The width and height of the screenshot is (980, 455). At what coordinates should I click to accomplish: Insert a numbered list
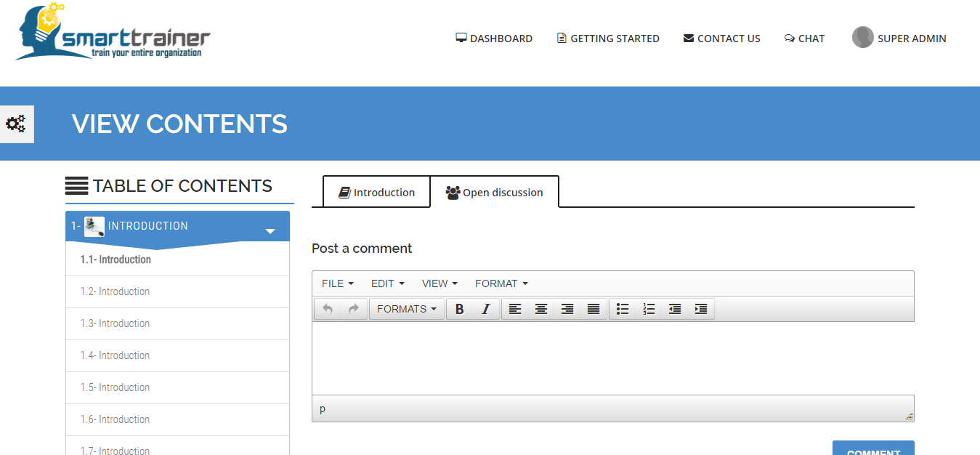pos(649,309)
